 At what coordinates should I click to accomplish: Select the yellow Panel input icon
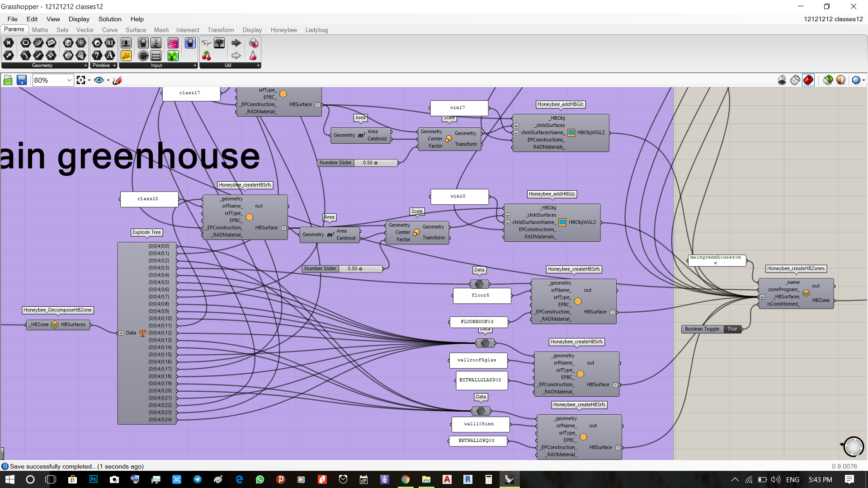pyautogui.click(x=126, y=56)
